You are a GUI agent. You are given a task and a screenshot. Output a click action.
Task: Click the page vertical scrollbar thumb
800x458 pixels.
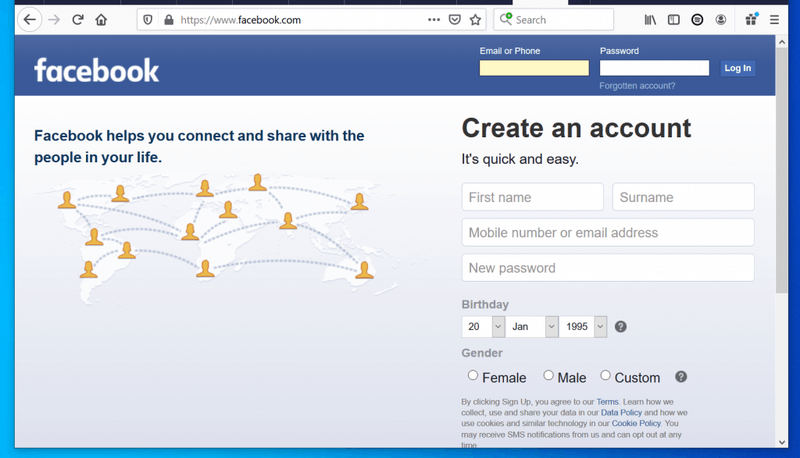(x=782, y=171)
